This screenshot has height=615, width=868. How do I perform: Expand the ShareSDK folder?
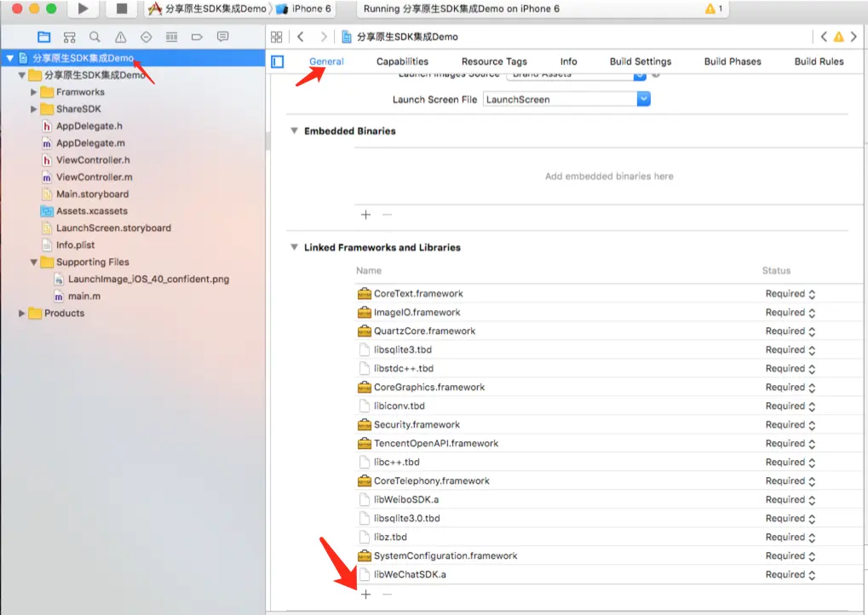(34, 109)
